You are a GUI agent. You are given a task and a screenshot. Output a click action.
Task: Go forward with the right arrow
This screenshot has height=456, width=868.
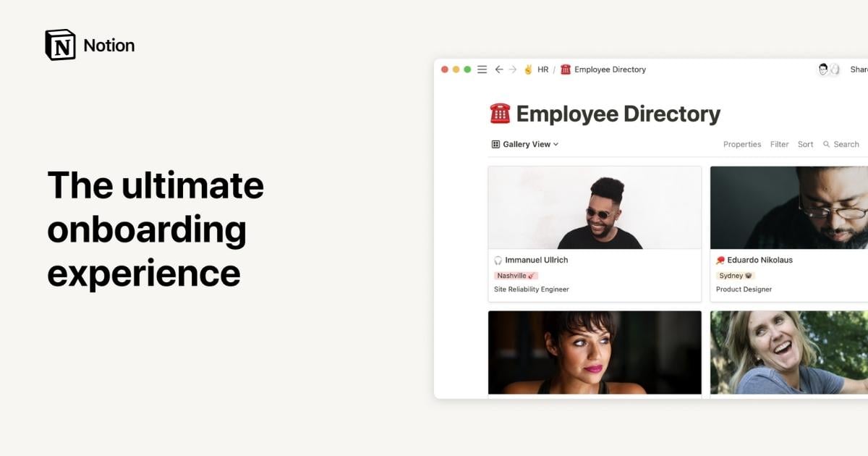[513, 69]
